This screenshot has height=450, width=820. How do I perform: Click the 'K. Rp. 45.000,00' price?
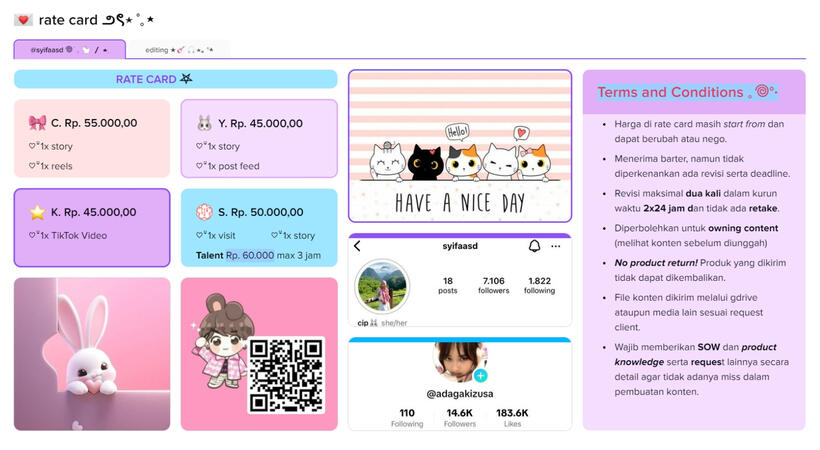tap(94, 212)
